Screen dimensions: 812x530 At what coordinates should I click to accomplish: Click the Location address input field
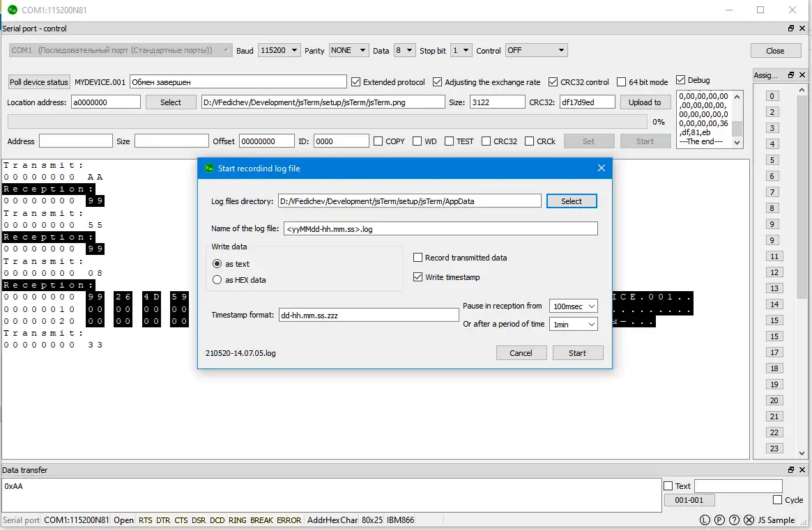coord(106,102)
